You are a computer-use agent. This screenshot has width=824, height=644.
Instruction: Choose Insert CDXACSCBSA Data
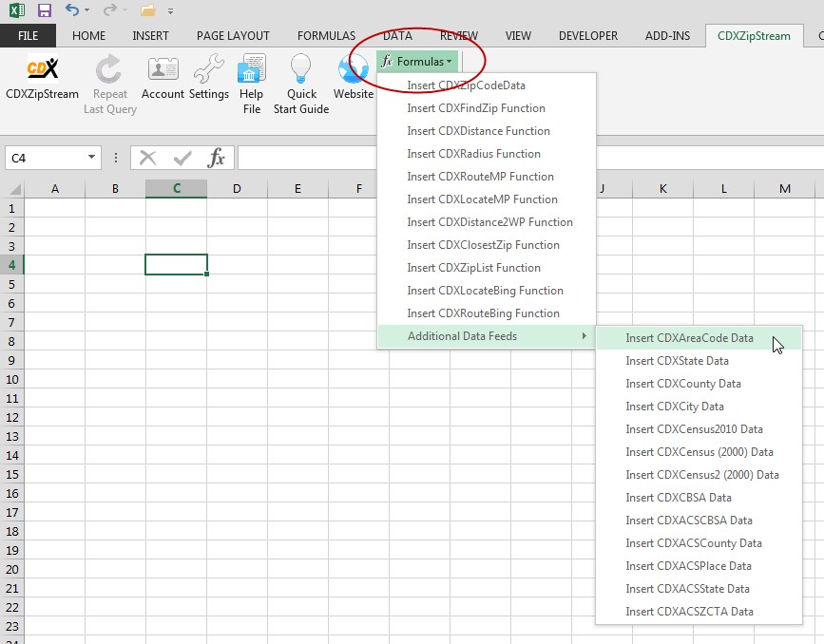pyautogui.click(x=699, y=521)
